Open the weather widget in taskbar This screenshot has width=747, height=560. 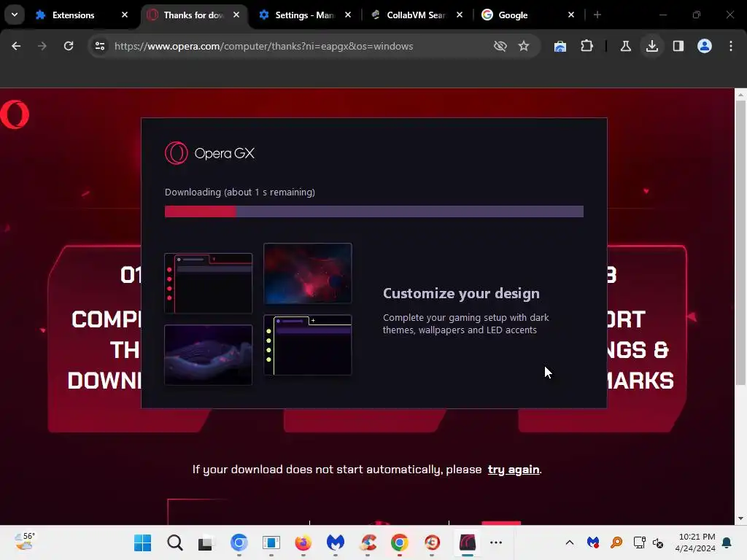coord(24,542)
